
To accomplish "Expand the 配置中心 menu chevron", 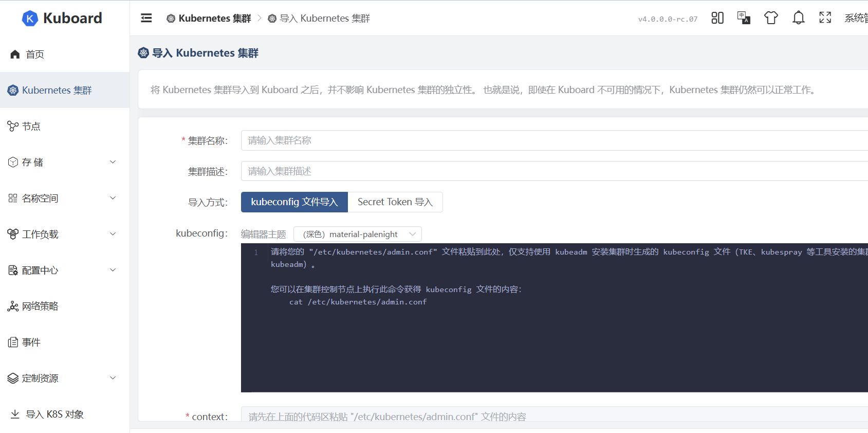I will tap(113, 270).
